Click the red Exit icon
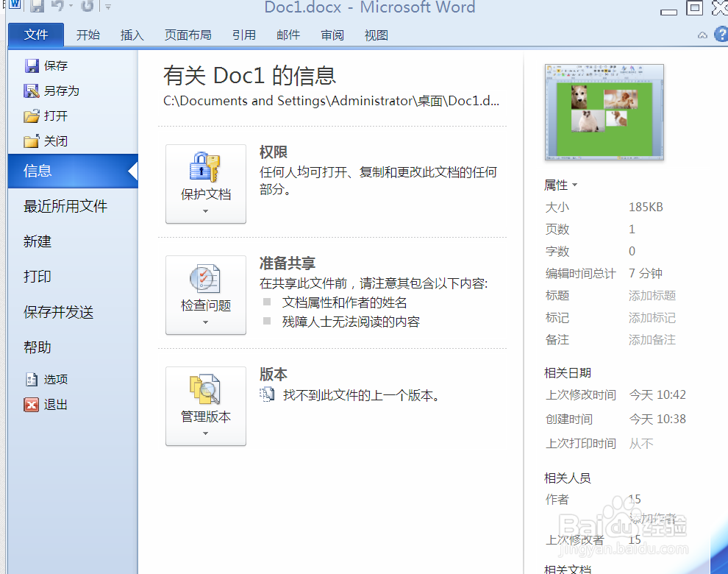The height and width of the screenshot is (574, 728). [32, 404]
